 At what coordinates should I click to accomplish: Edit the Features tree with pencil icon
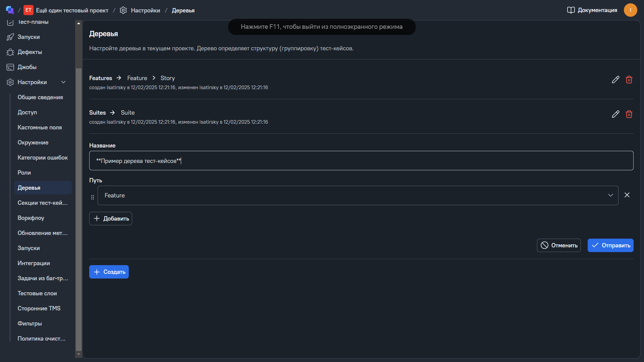point(615,80)
